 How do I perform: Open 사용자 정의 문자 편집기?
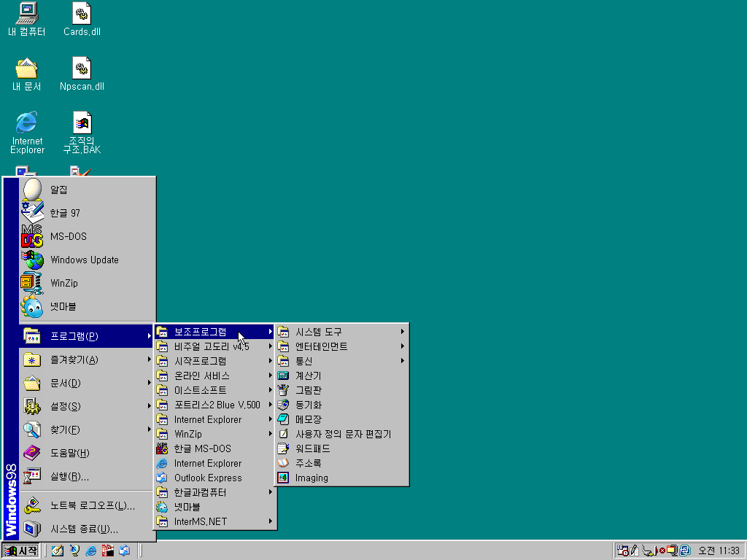point(341,434)
